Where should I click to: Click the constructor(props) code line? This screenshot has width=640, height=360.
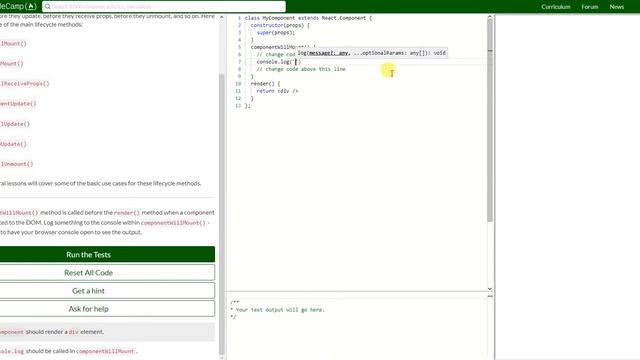280,25
